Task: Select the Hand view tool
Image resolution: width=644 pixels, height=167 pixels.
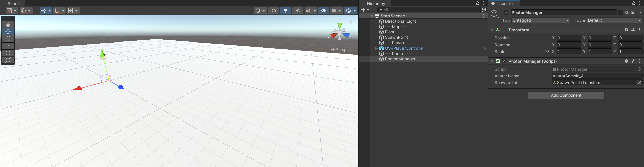Action: click(8, 25)
